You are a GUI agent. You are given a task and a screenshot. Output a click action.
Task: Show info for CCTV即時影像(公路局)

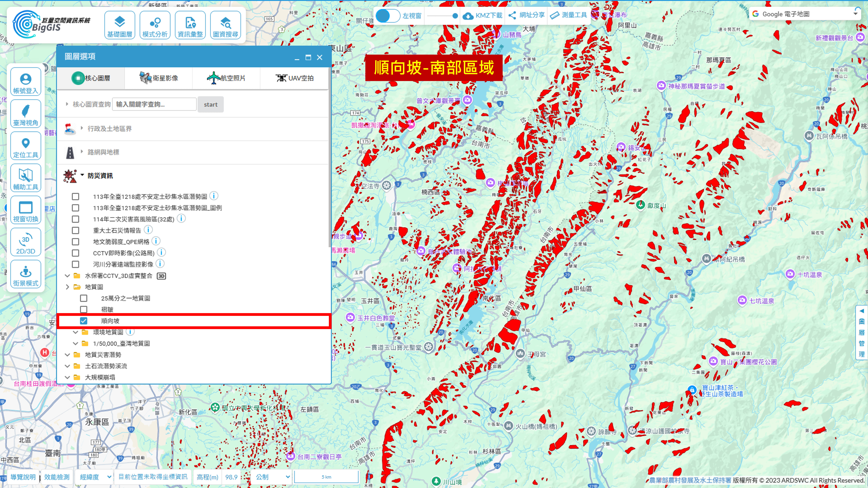[161, 252]
